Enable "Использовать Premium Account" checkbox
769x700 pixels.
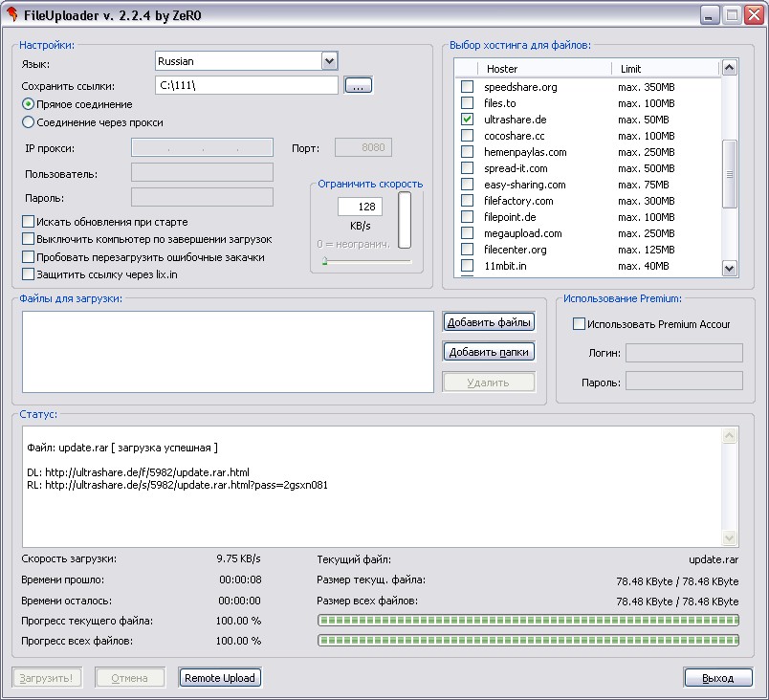(579, 324)
